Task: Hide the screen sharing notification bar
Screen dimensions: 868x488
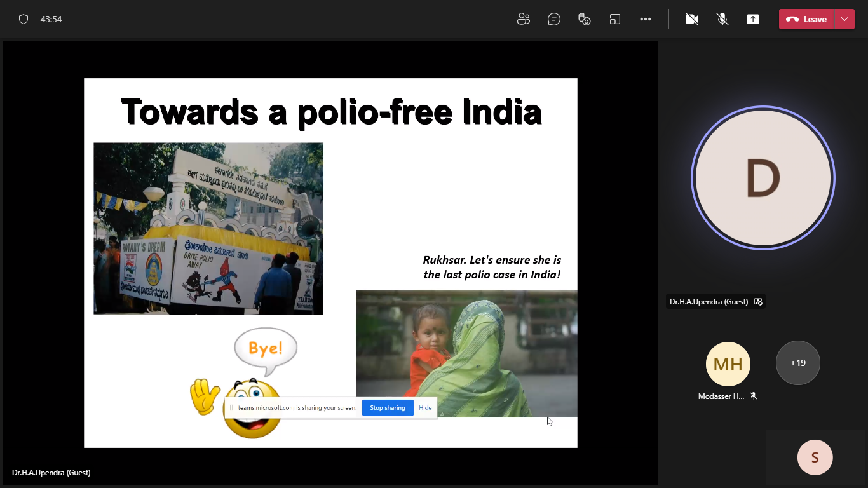Action: coord(425,408)
